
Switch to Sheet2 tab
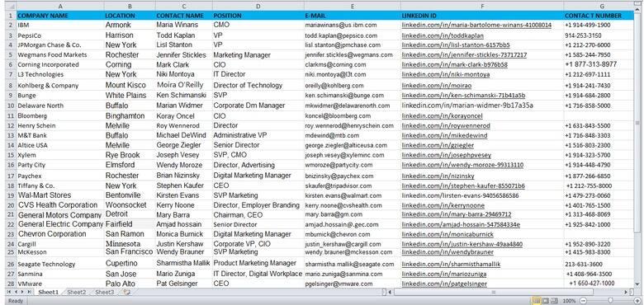pyautogui.click(x=77, y=292)
